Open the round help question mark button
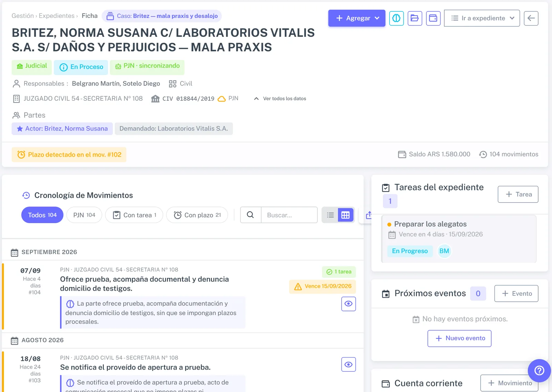The height and width of the screenshot is (392, 552). click(539, 371)
